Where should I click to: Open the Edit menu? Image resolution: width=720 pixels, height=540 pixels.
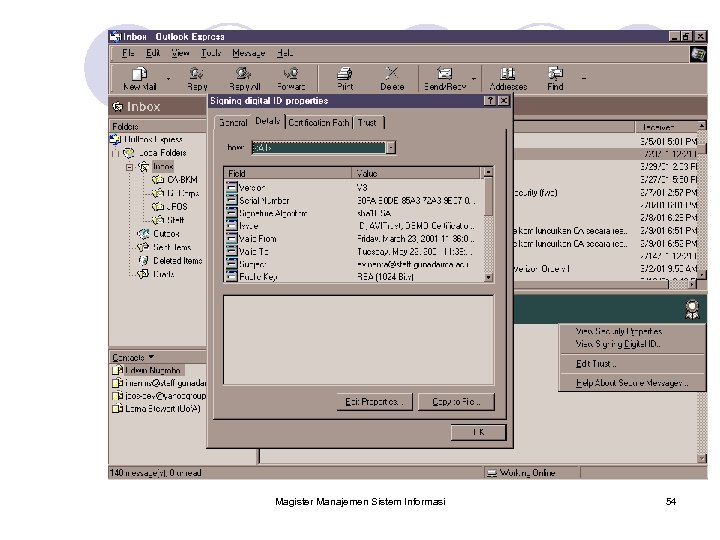point(153,53)
